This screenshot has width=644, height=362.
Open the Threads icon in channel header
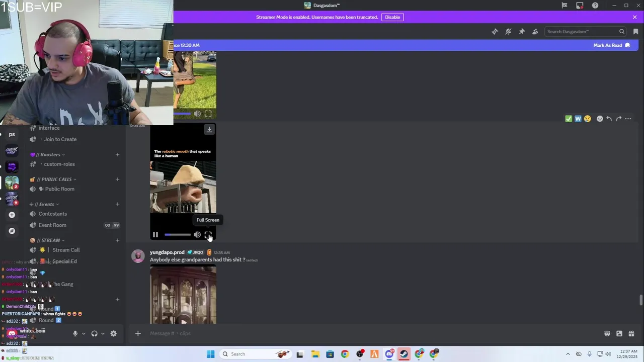coord(495,32)
